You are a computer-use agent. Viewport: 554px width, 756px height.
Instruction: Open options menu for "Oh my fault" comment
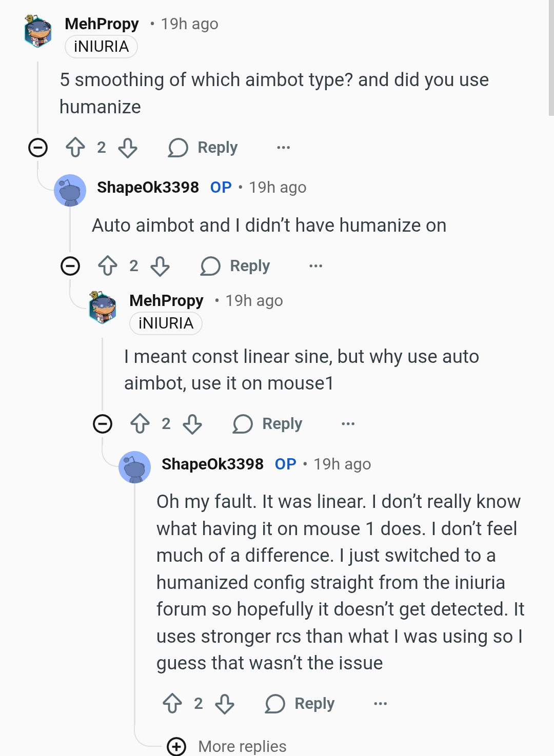(380, 704)
